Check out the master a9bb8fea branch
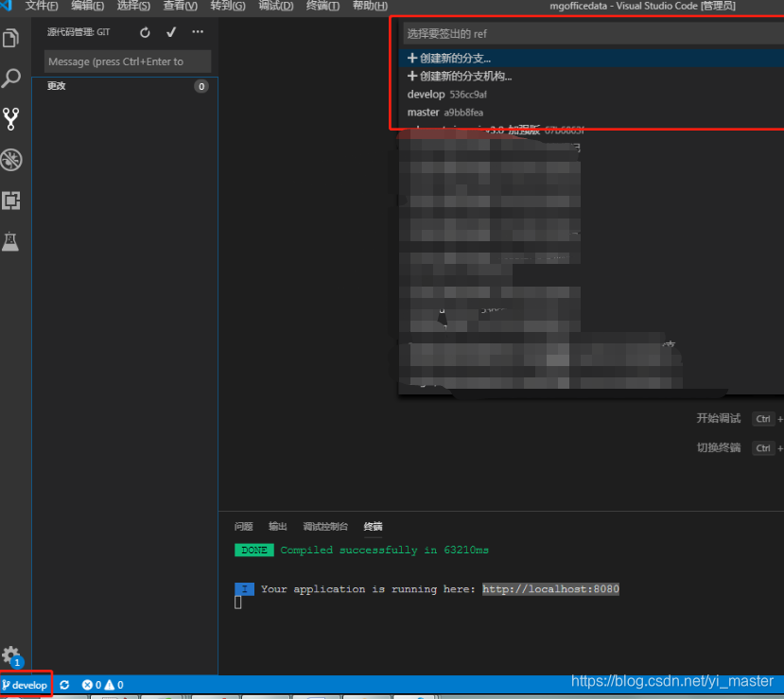This screenshot has width=784, height=699. pyautogui.click(x=592, y=112)
